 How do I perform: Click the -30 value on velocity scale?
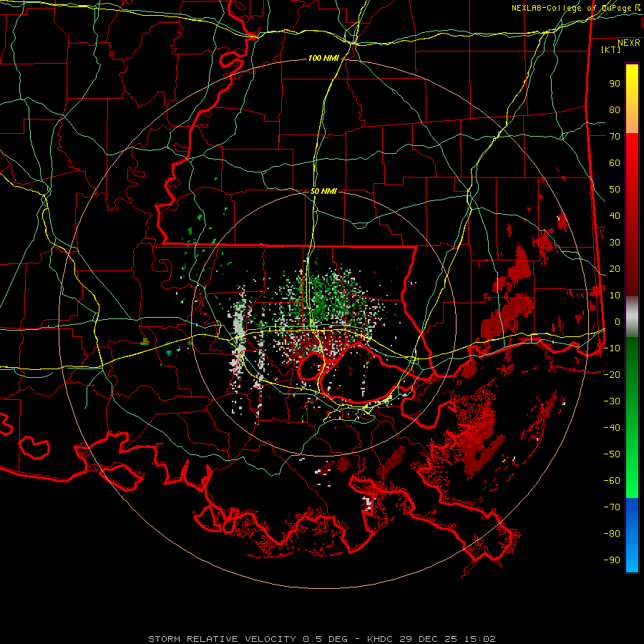[612, 401]
